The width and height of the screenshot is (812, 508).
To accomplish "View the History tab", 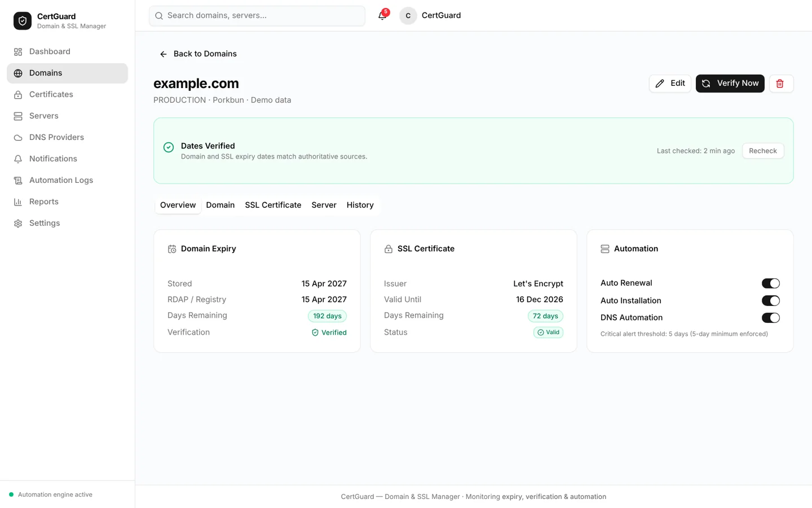I will point(360,205).
